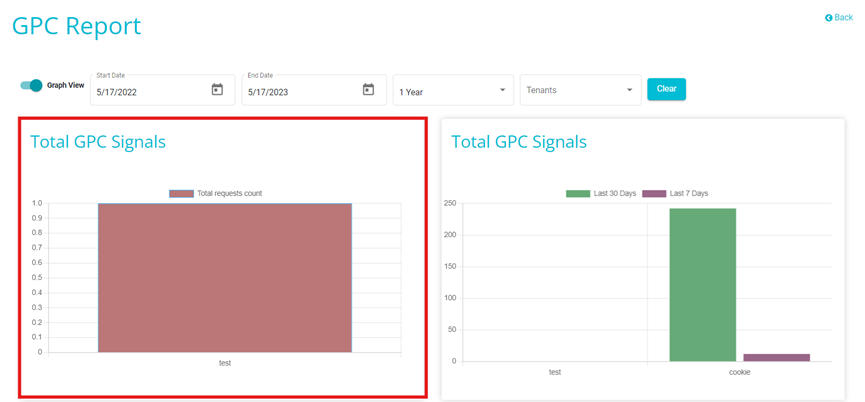Click the Back arrow icon
Screen dimensions: 865x402
click(828, 18)
